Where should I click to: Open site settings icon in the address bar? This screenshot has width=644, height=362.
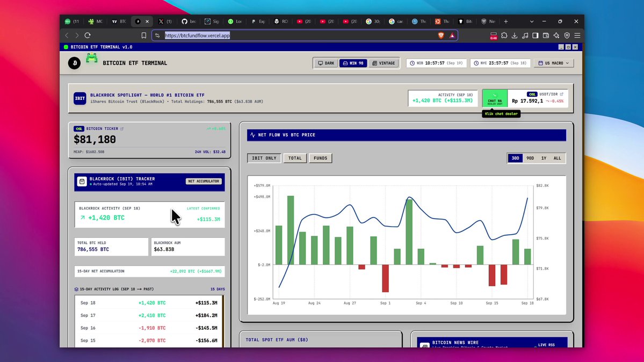click(x=157, y=35)
